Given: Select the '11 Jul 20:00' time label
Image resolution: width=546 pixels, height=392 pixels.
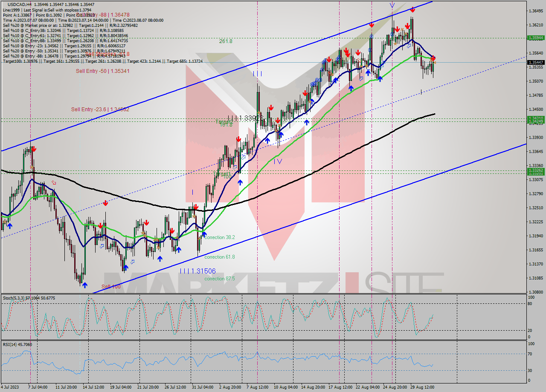Looking at the screenshot, I should pos(65,387).
